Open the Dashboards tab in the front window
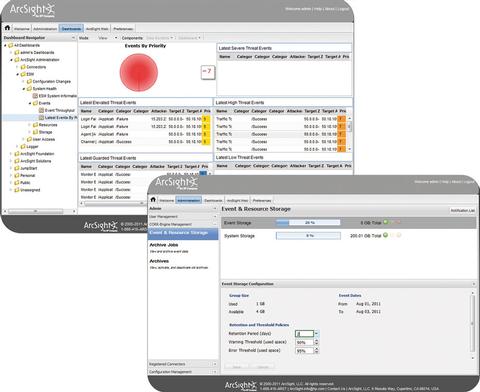This screenshot has height=392, width=480. (213, 200)
